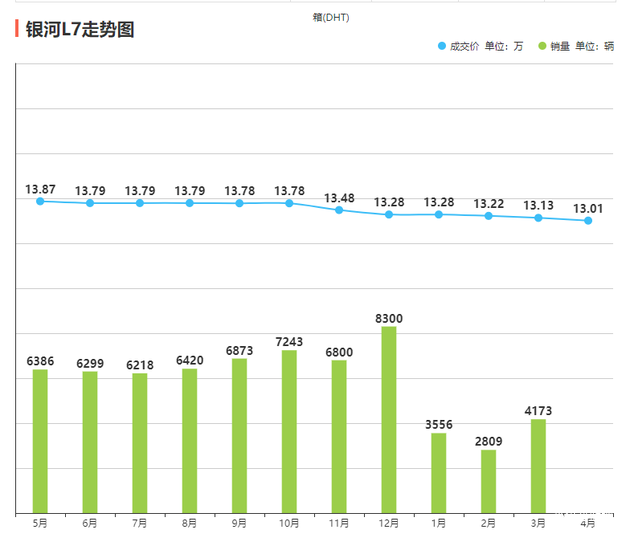Click the 8300 sales bar for 12月
This screenshot has height=546, width=630.
coord(389,420)
